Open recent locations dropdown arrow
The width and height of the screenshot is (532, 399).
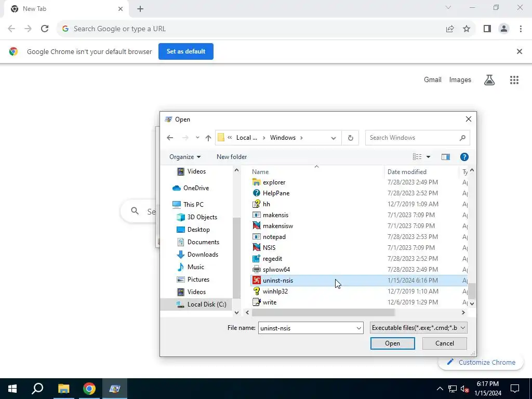pyautogui.click(x=197, y=138)
